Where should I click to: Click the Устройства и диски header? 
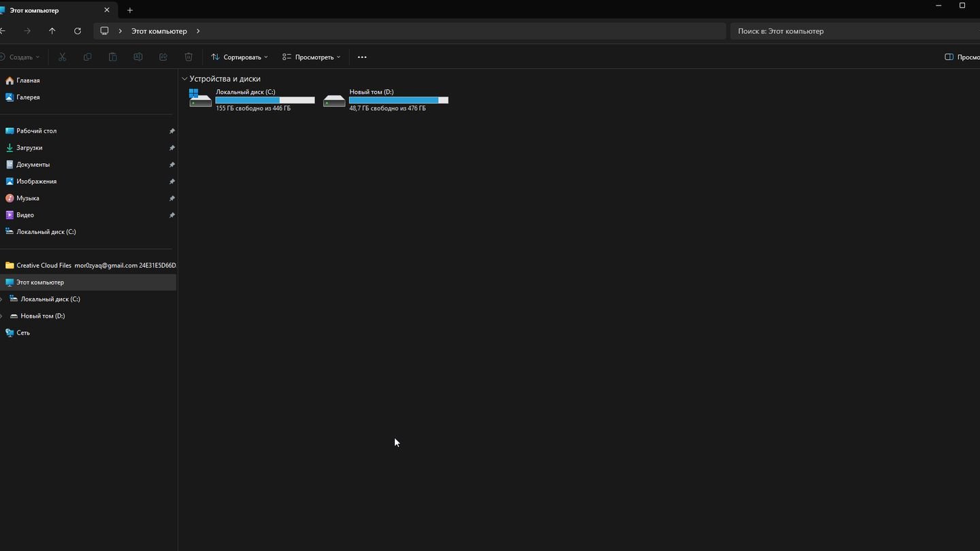tap(225, 79)
